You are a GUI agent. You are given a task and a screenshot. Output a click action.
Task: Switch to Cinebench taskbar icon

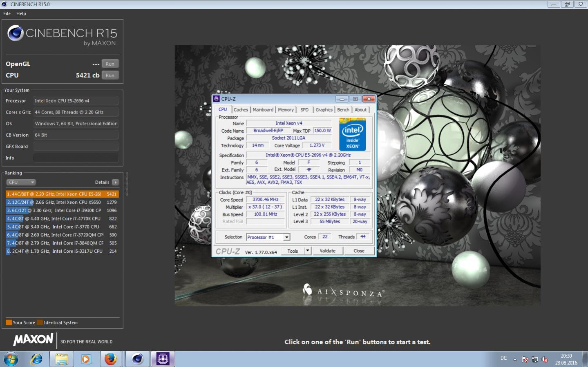[x=138, y=359]
